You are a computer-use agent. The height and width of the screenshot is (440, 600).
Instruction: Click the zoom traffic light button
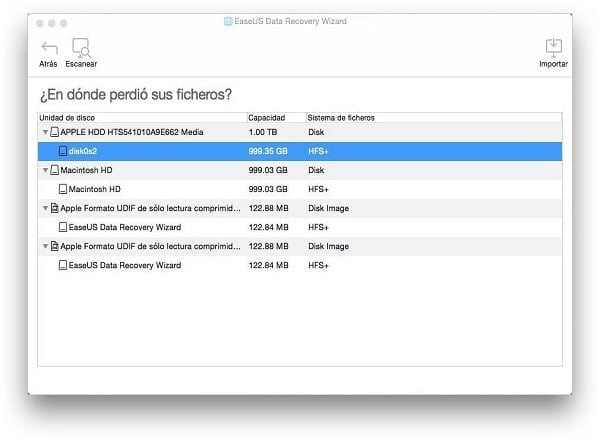[64, 23]
